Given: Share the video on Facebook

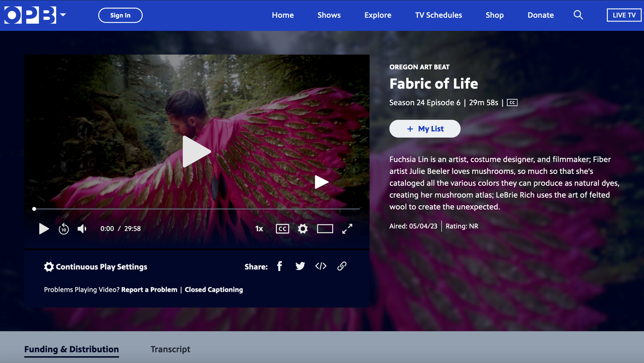Looking at the screenshot, I should tap(280, 266).
